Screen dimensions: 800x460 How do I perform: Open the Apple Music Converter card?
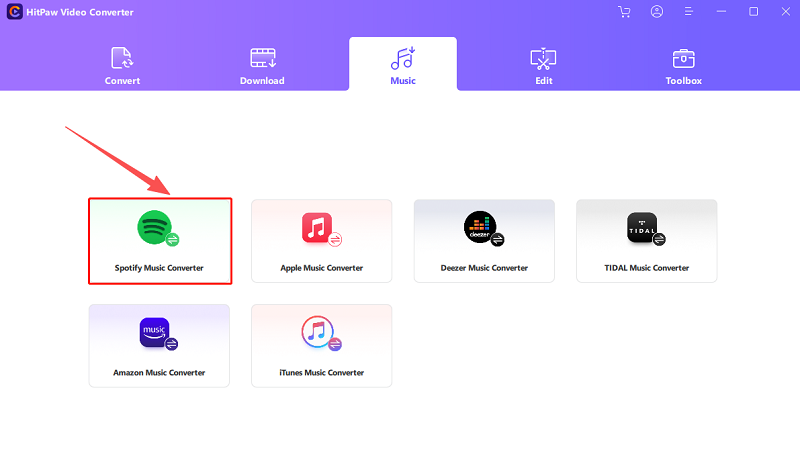(x=321, y=241)
